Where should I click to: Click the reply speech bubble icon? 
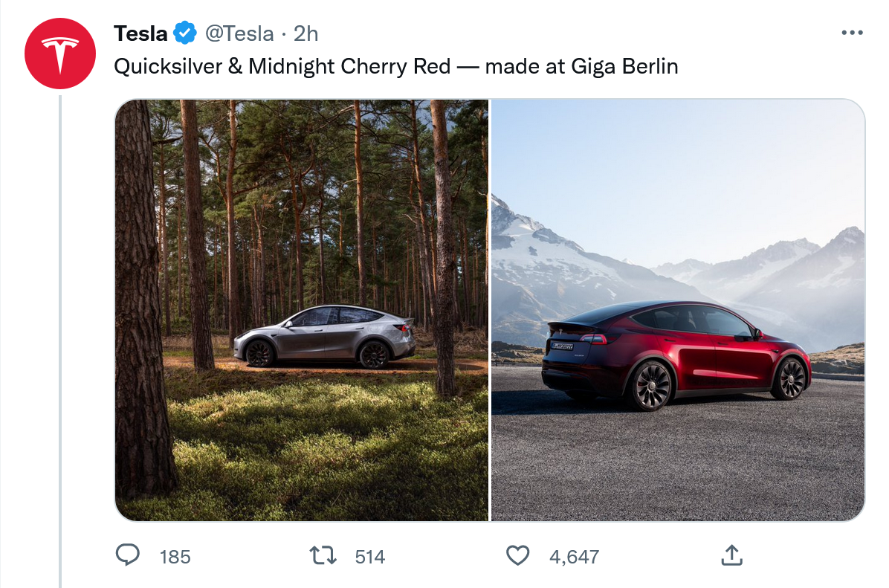coord(129,555)
